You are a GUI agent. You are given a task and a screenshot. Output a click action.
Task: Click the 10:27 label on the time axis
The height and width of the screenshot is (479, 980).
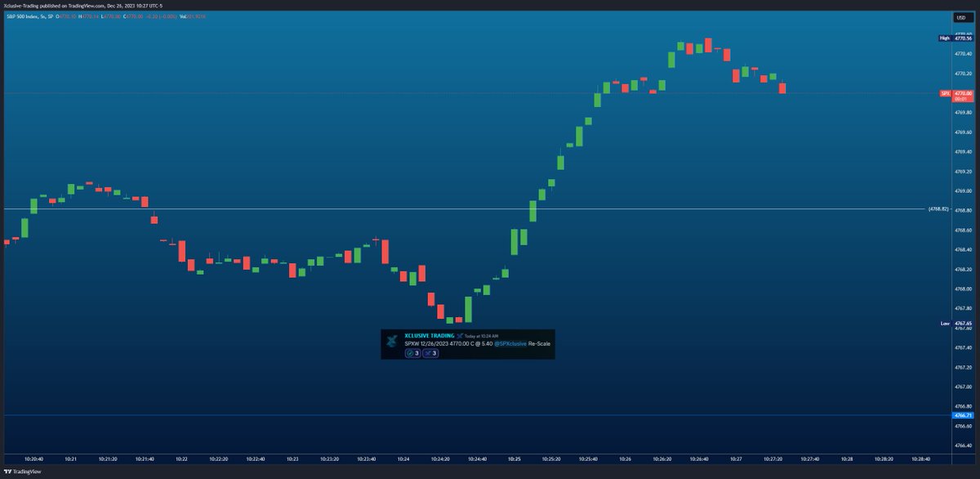pos(736,459)
